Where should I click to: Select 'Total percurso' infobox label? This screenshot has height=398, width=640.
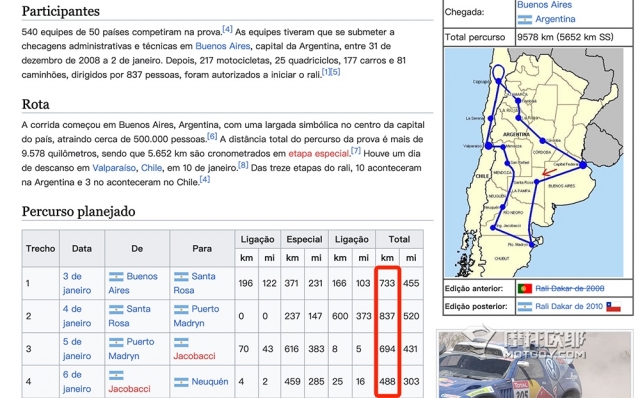[475, 37]
